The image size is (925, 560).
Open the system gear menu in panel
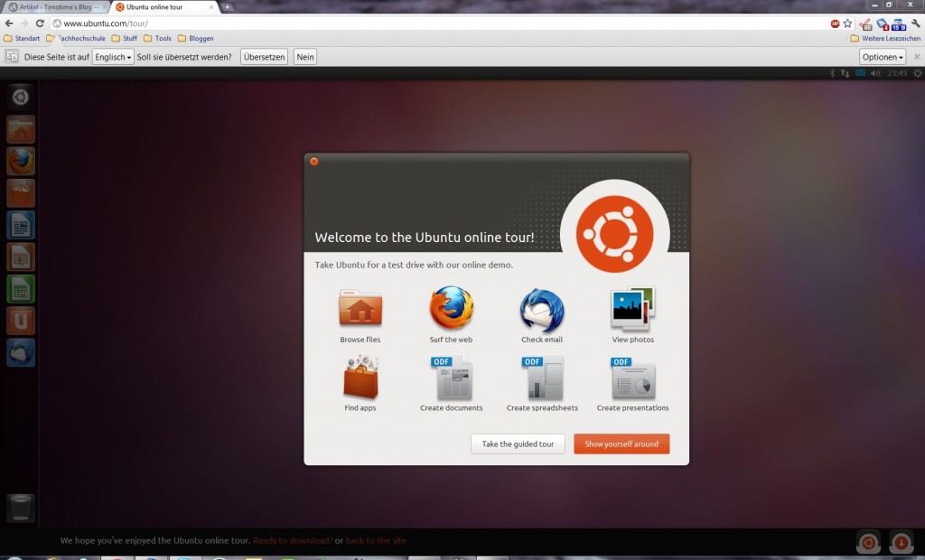[918, 73]
